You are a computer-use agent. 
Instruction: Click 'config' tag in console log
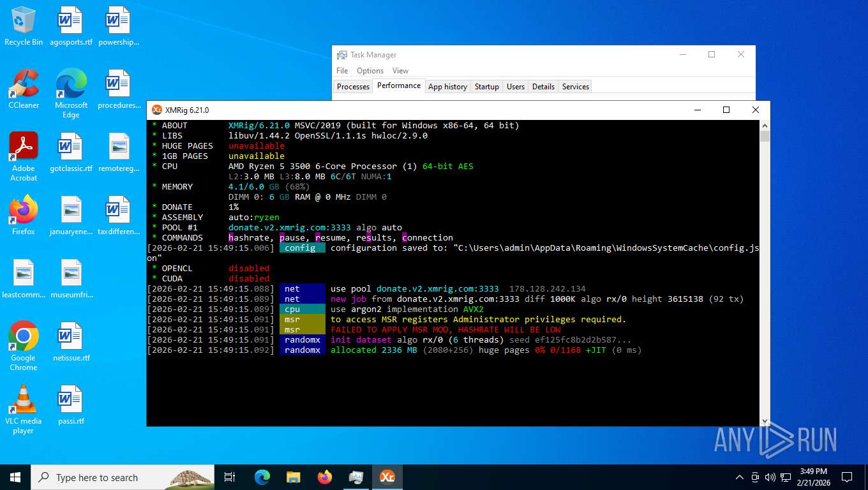click(303, 248)
